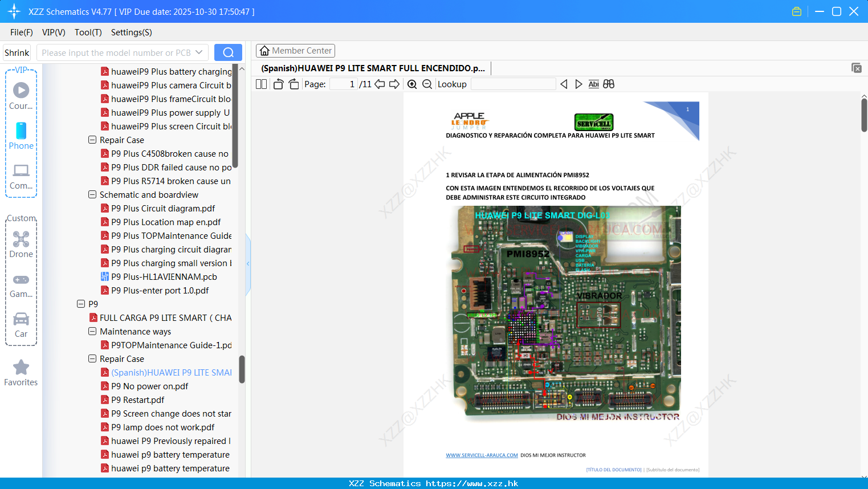Go to next page arrow
Image resolution: width=868 pixels, height=489 pixels.
[394, 84]
